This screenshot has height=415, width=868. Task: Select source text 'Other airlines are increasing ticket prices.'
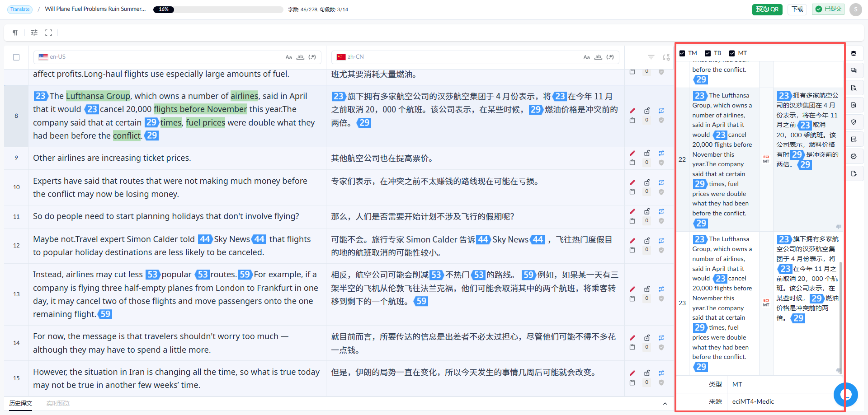tap(112, 158)
